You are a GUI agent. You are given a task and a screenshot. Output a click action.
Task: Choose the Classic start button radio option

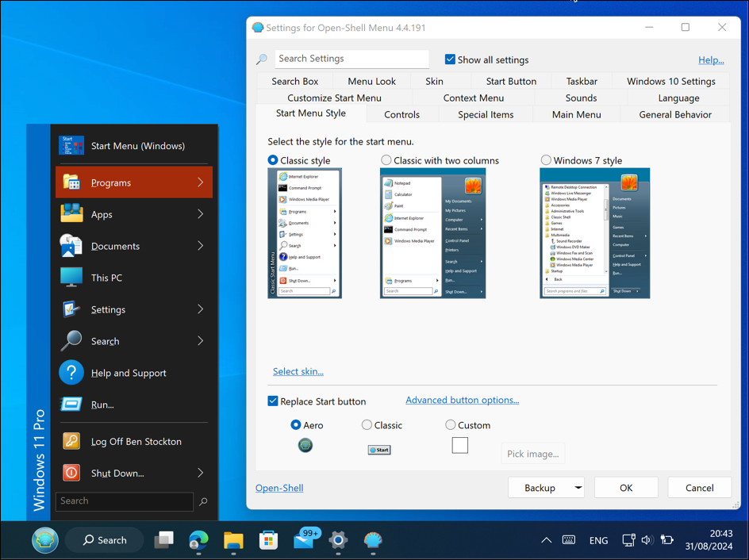click(x=367, y=425)
